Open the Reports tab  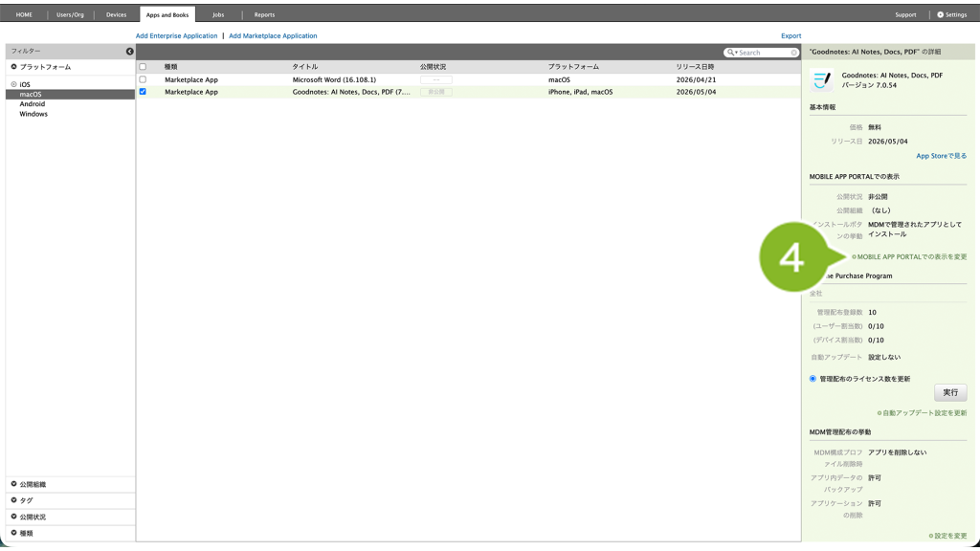pyautogui.click(x=264, y=14)
